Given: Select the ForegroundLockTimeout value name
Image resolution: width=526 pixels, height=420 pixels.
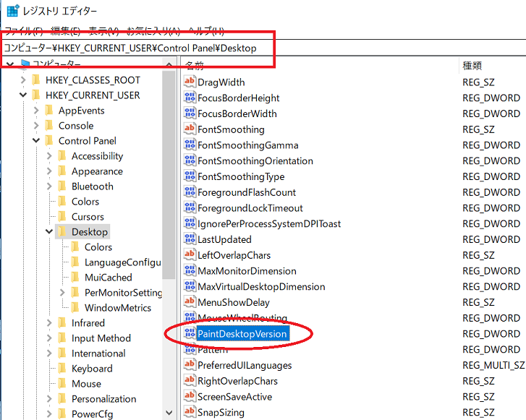Looking at the screenshot, I should pyautogui.click(x=250, y=208).
